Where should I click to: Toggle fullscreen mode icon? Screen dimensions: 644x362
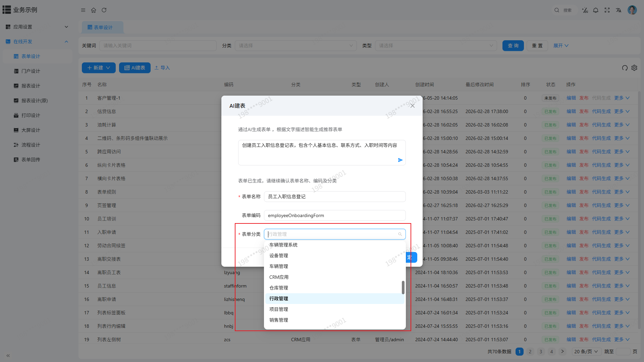(x=607, y=10)
